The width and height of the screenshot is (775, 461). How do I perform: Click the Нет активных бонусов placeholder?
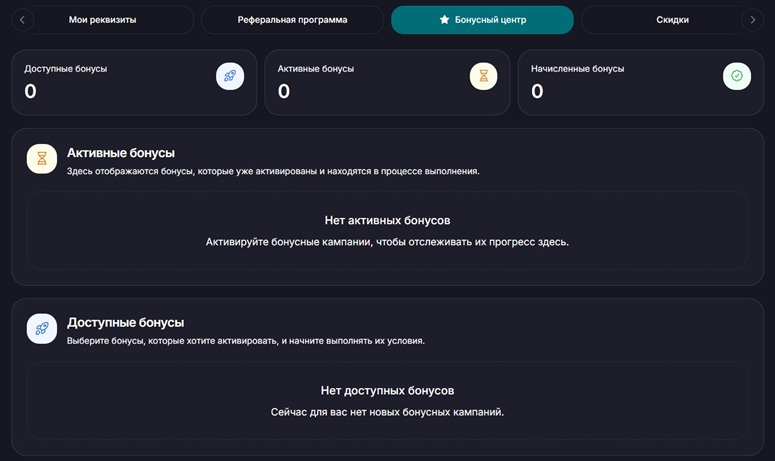coord(388,231)
